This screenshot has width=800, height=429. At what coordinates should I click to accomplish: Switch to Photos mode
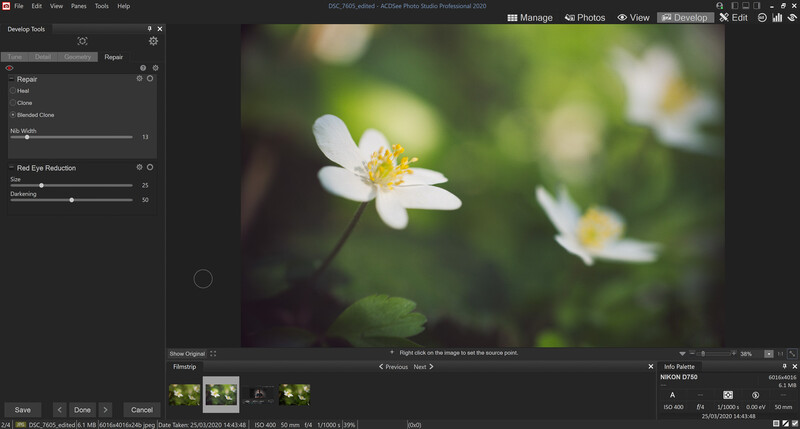[x=585, y=17]
